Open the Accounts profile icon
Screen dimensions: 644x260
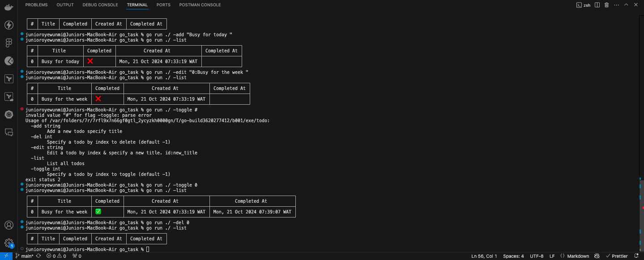click(x=9, y=225)
